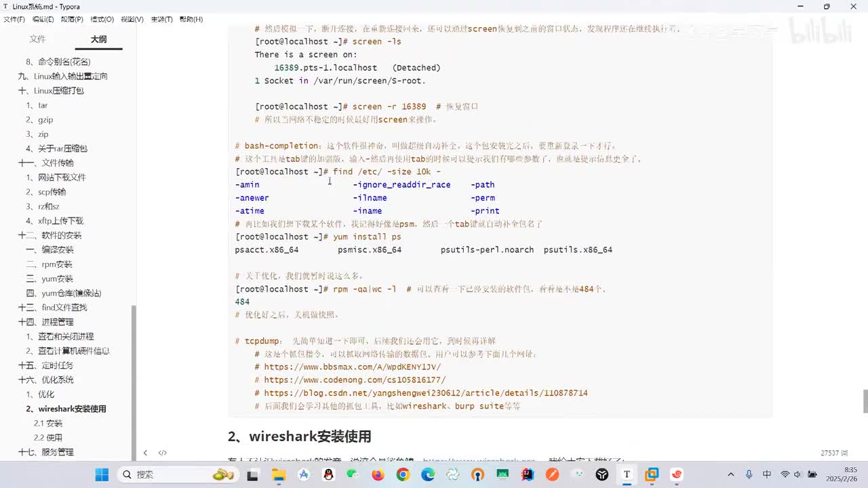Viewport: 868px width, 488px height.
Task: Open File Explorer from taskbar
Action: (278, 474)
